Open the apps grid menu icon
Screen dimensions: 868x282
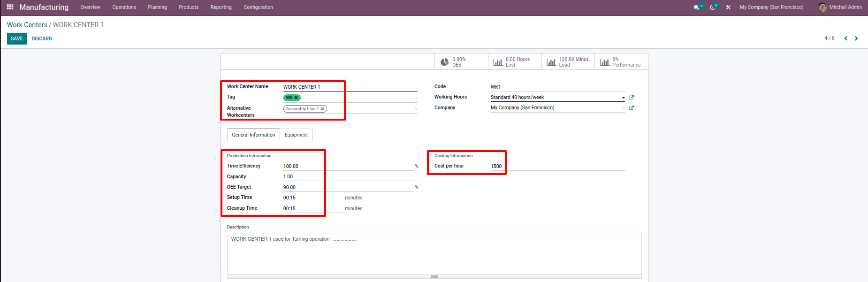tap(10, 7)
